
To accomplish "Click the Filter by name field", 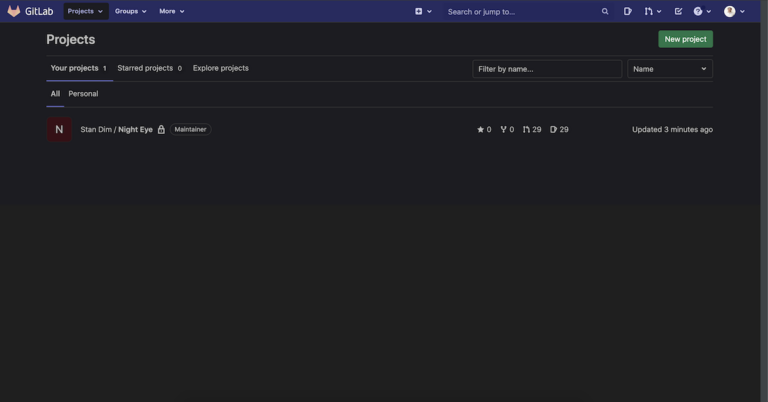I will (547, 69).
